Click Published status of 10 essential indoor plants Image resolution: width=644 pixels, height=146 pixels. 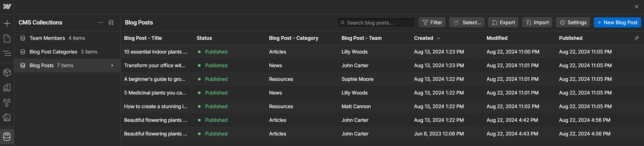[x=216, y=52]
